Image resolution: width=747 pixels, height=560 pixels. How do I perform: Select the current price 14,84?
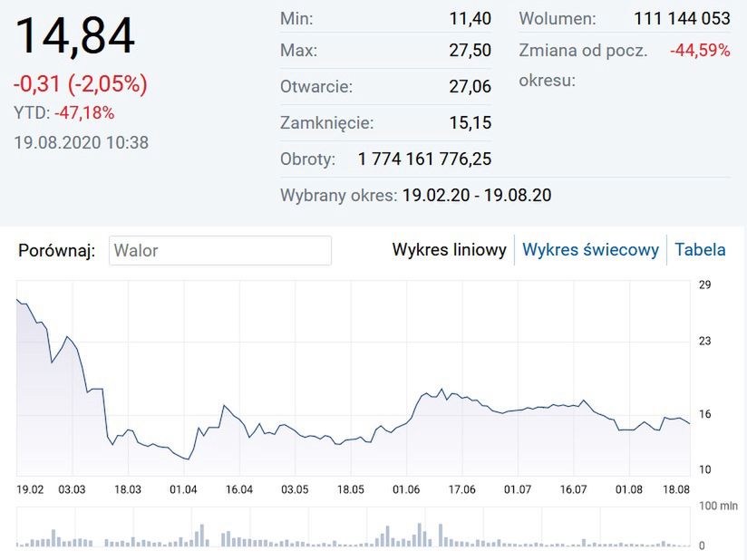coord(75,37)
